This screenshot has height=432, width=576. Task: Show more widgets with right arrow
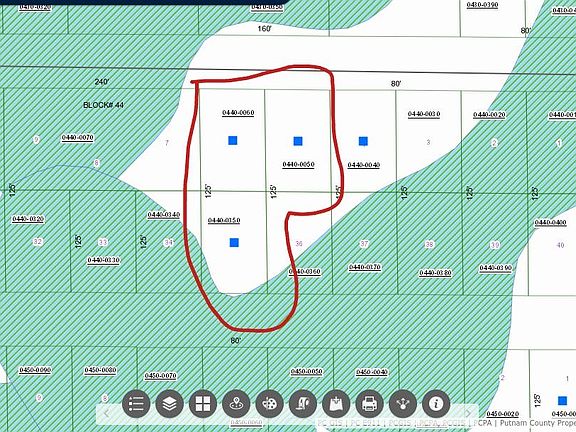coord(468,414)
